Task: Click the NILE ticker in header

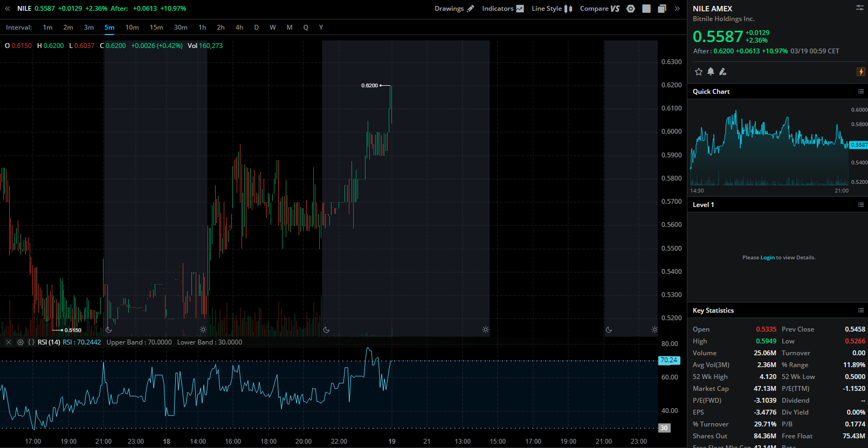Action: (x=24, y=9)
